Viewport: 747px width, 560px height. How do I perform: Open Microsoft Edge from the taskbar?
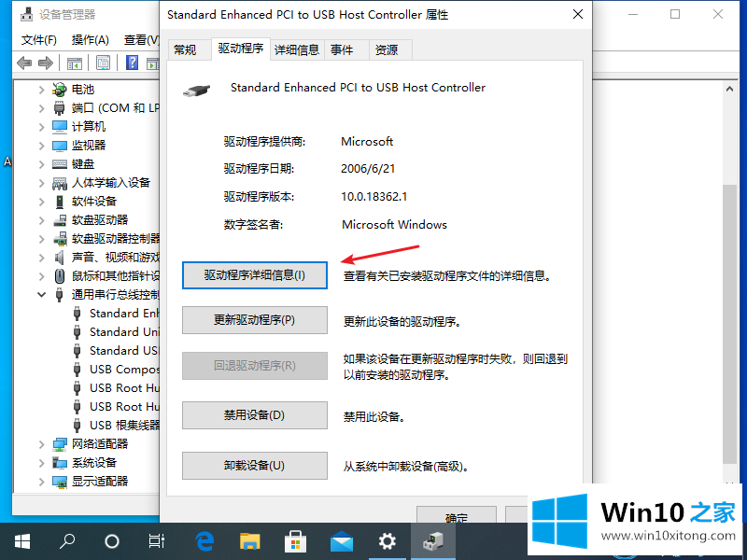click(204, 541)
